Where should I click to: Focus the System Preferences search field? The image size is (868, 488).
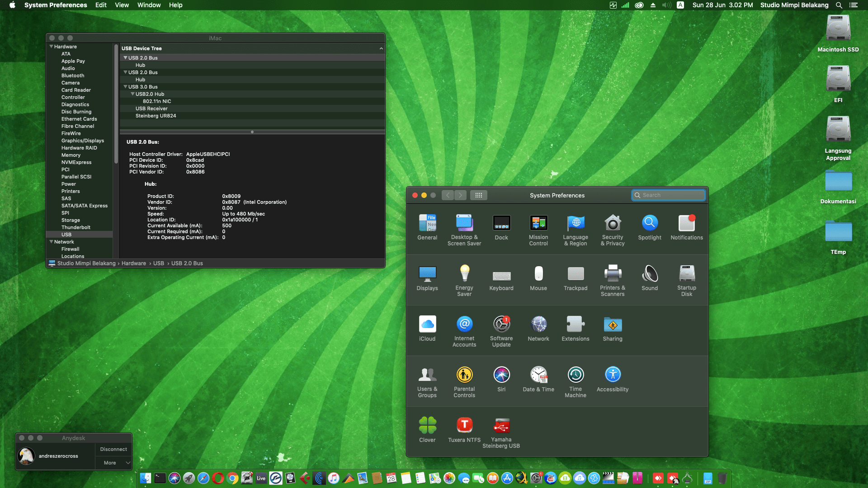668,195
